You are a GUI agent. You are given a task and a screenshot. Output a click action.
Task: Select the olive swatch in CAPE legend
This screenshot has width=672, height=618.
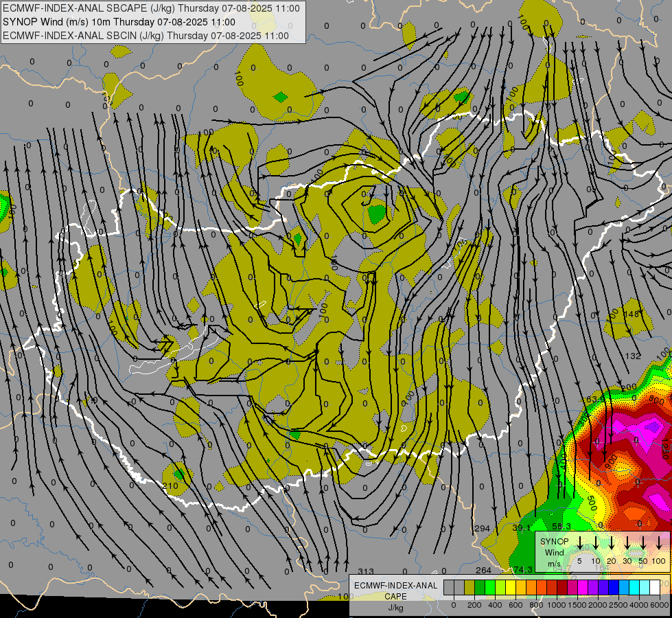470,587
